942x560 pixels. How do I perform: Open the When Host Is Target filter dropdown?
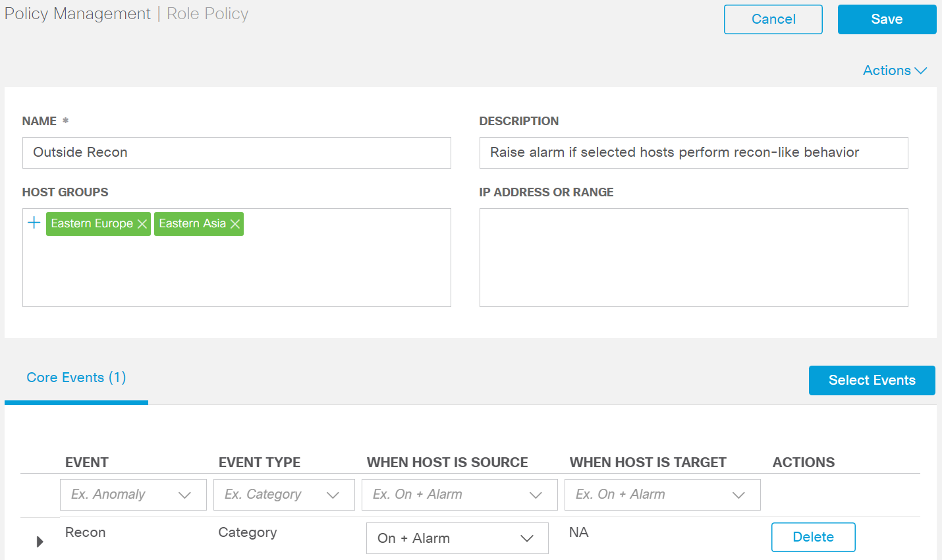click(x=663, y=495)
